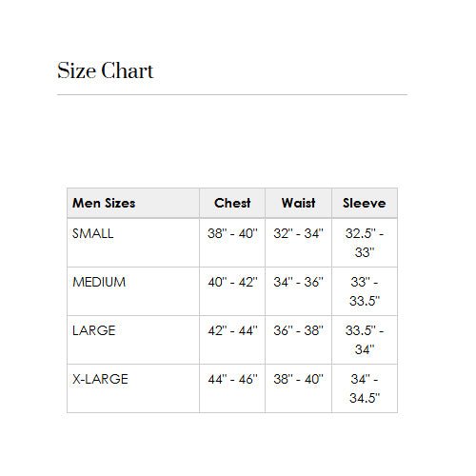Click the Large waist 36" - 38" cell
The width and height of the screenshot is (476, 476).
coord(298,340)
